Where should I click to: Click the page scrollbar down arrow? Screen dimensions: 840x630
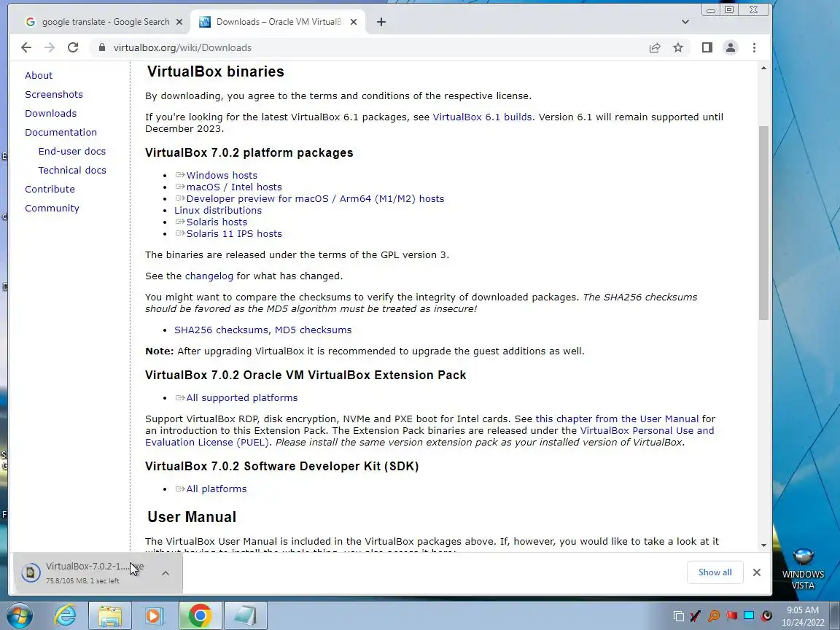(763, 545)
